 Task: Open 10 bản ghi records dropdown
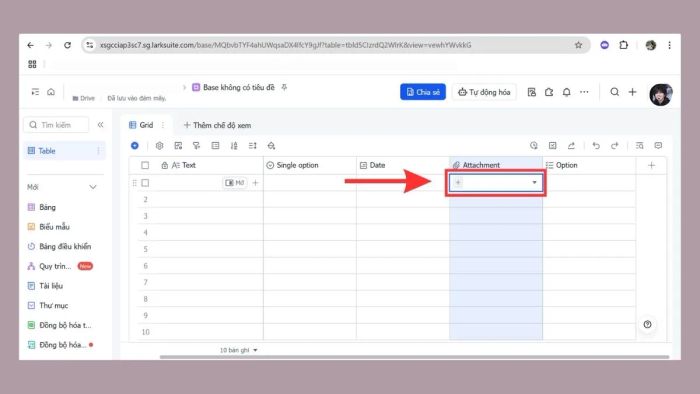(x=238, y=350)
